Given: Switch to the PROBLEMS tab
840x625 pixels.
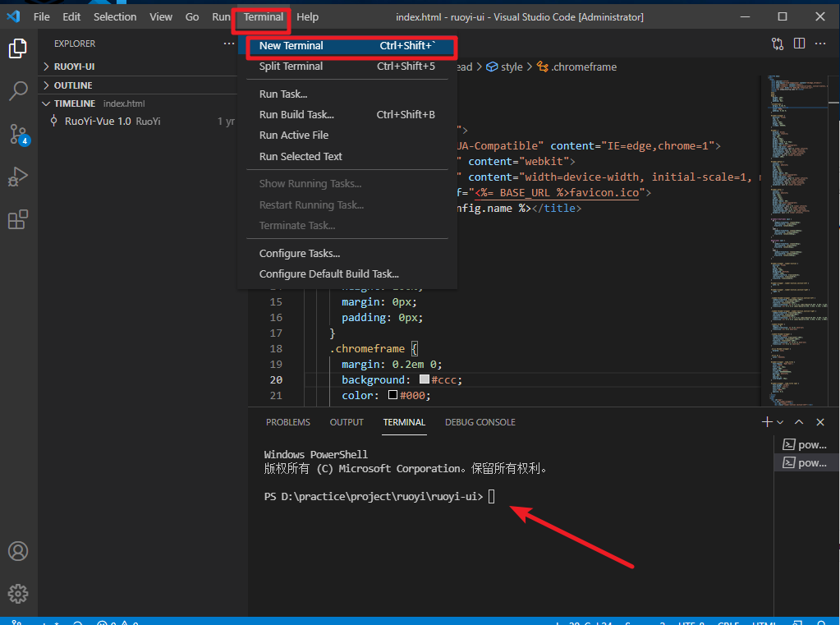Looking at the screenshot, I should click(287, 422).
